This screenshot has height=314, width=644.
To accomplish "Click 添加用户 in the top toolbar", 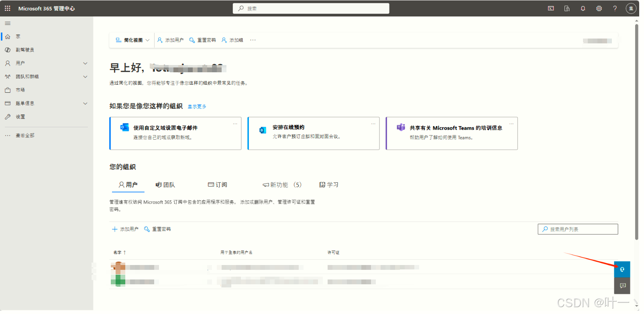I will (x=170, y=40).
